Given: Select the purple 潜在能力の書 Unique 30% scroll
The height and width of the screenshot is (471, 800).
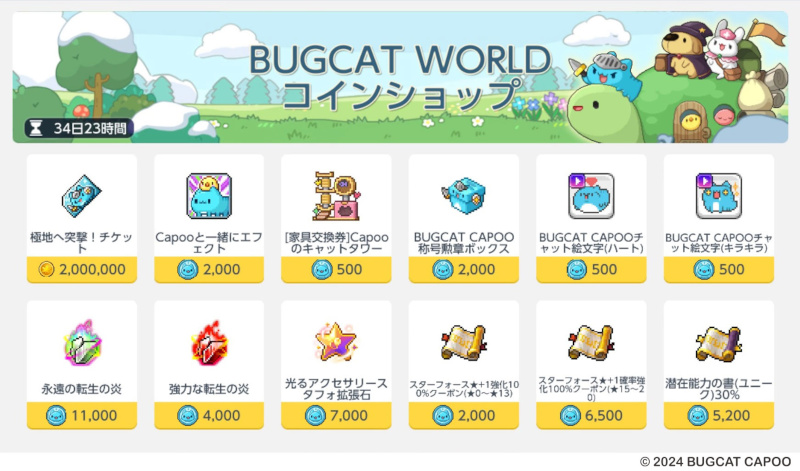Looking at the screenshot, I should (x=718, y=343).
